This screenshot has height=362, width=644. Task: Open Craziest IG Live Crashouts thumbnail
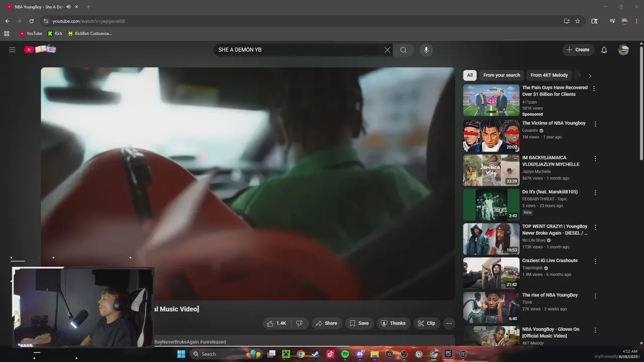tap(491, 273)
